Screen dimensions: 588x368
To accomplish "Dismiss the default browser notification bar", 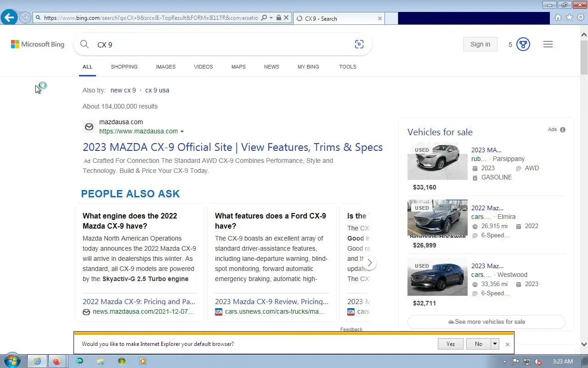I will click(508, 344).
